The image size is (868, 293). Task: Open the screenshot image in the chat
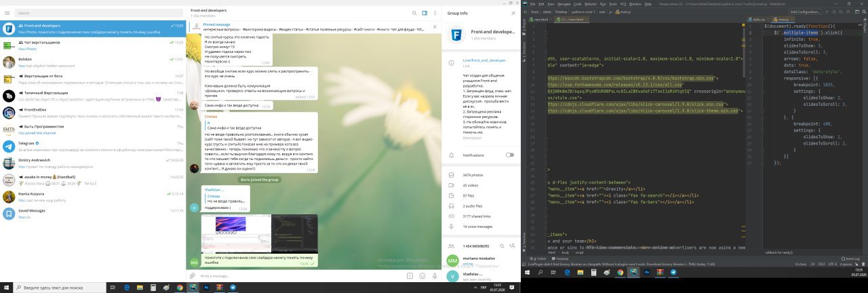tap(260, 233)
